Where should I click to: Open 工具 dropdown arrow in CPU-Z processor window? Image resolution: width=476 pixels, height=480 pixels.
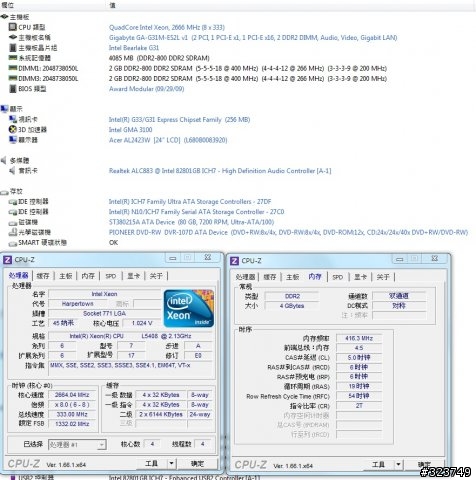point(171,463)
